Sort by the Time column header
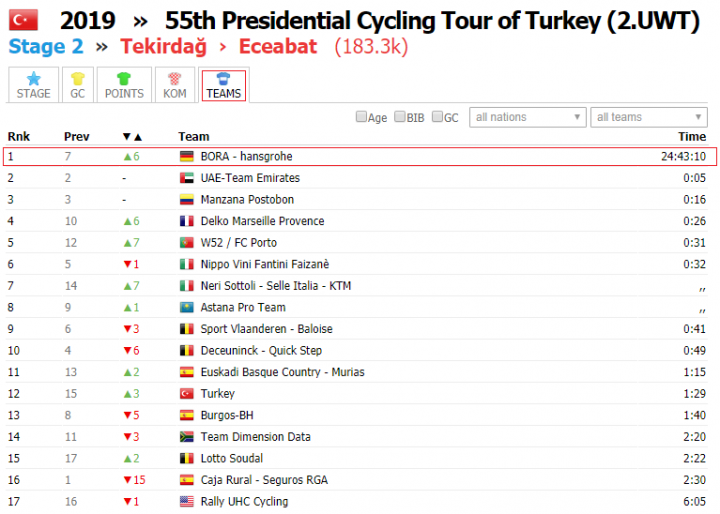The image size is (720, 514). (692, 136)
